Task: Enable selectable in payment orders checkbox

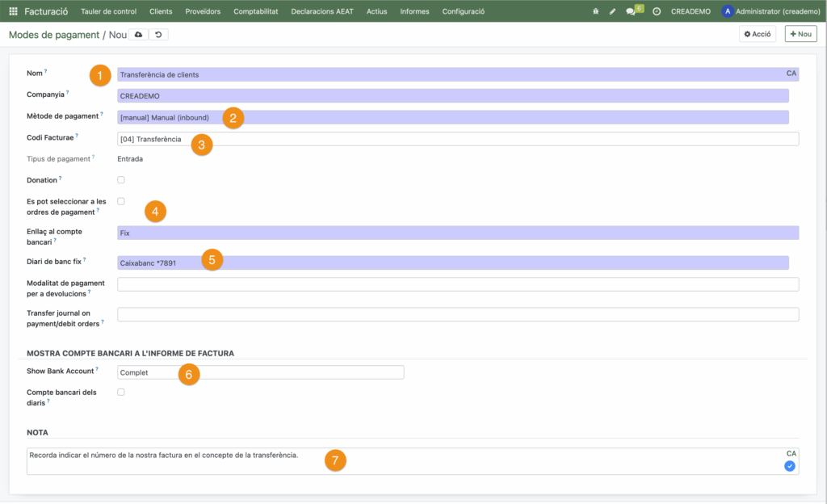Action: point(121,201)
